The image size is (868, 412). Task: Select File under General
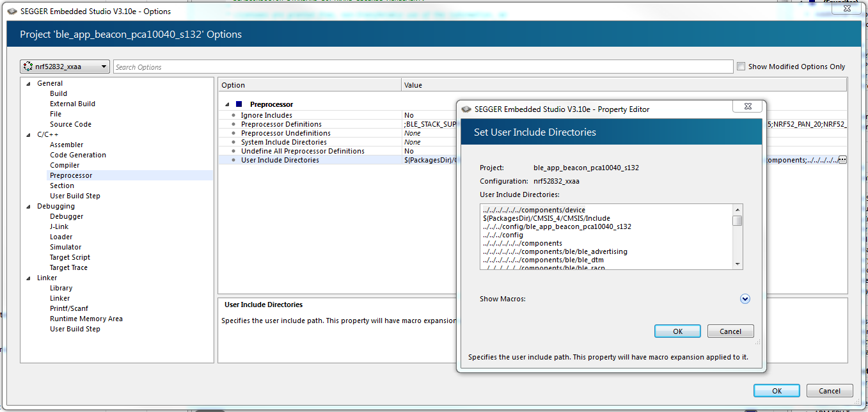56,114
